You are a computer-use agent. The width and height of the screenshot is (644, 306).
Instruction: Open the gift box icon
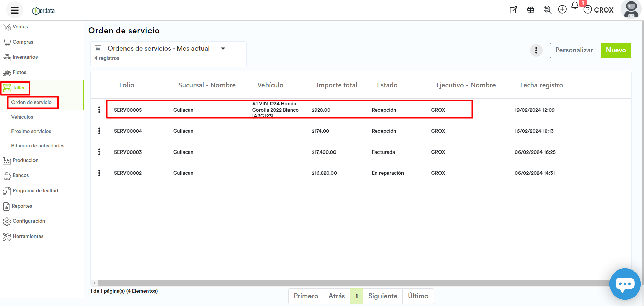pos(530,10)
